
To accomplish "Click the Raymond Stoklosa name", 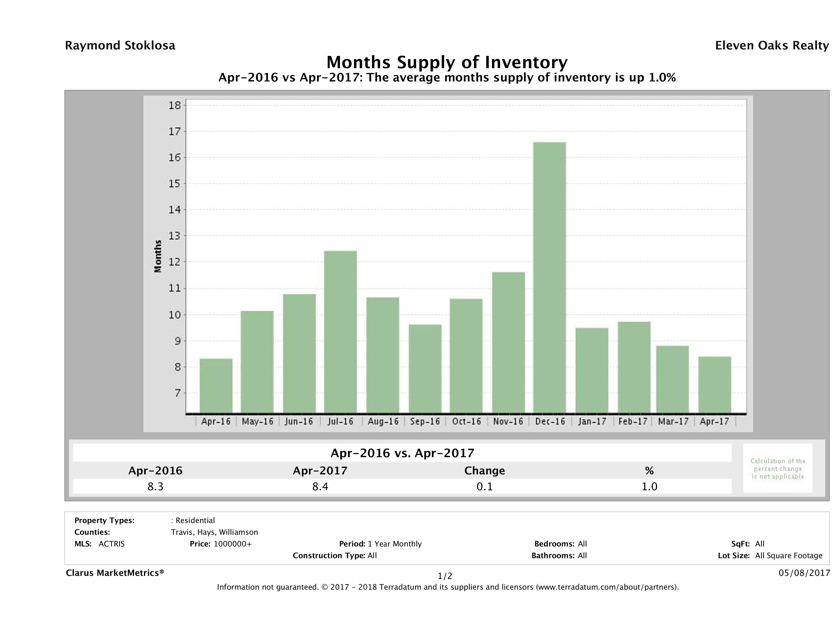I will coord(120,46).
